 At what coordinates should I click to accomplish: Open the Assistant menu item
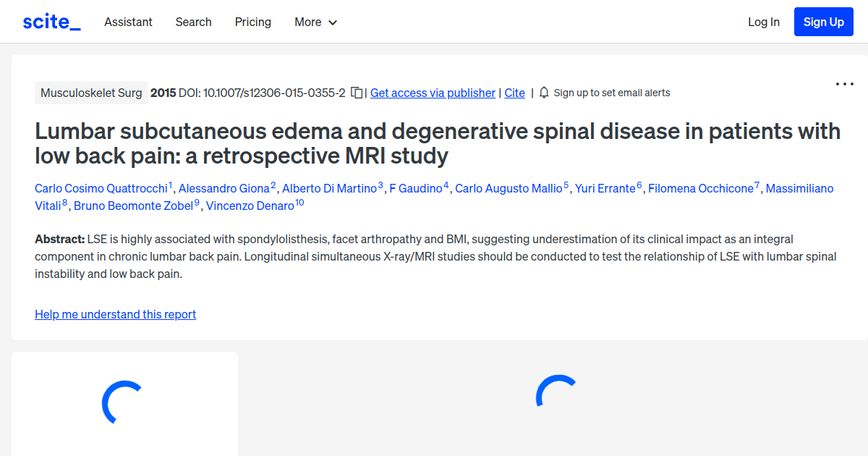tap(128, 22)
